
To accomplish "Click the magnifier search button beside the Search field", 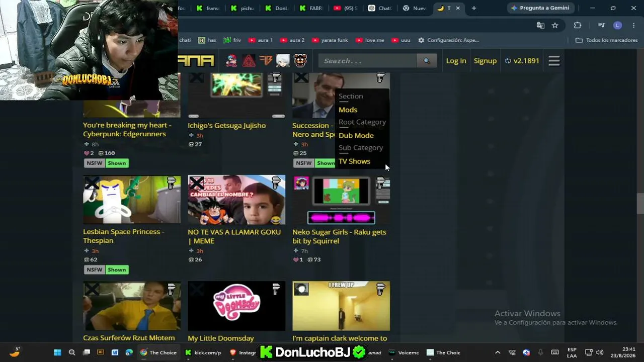I will tap(427, 61).
